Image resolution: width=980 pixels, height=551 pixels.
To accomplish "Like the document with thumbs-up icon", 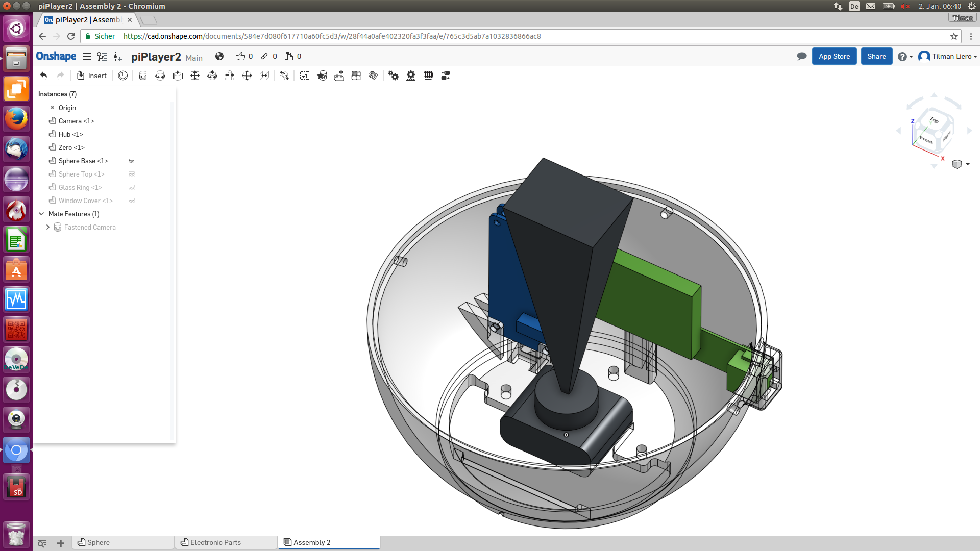I will (x=240, y=56).
